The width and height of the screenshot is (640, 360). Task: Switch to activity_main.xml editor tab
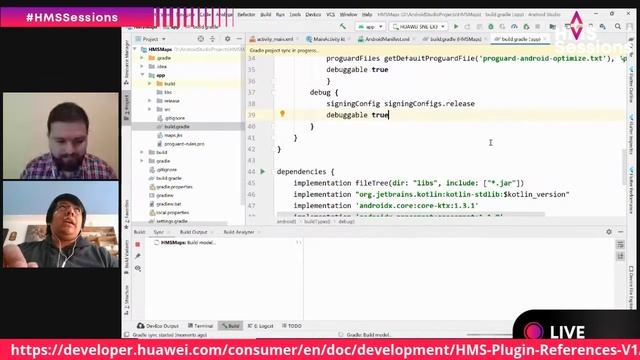tap(275, 39)
